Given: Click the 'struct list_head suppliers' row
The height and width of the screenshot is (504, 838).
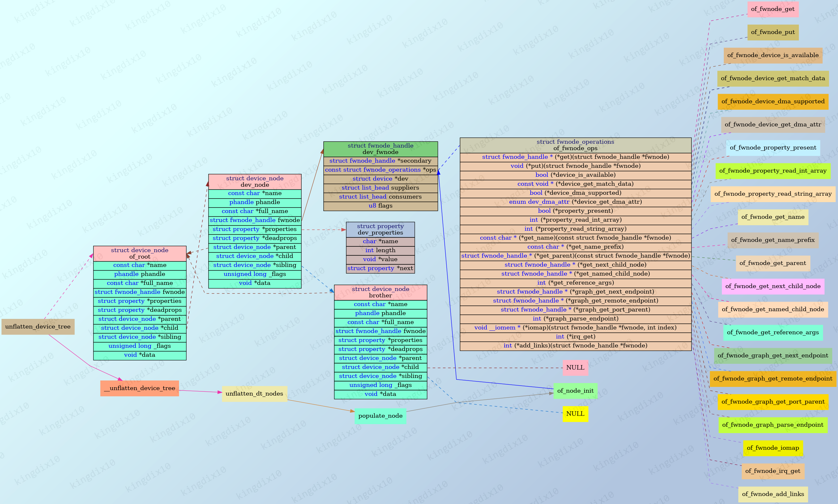Looking at the screenshot, I should [x=380, y=188].
